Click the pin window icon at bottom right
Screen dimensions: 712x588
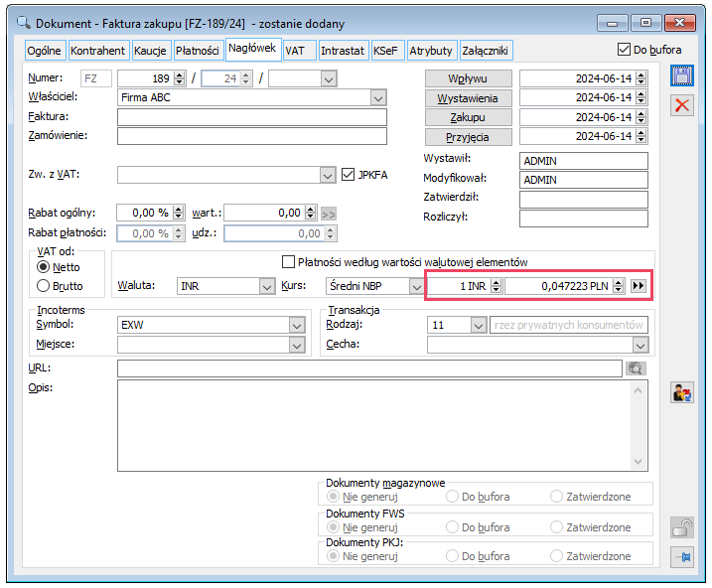point(681,556)
